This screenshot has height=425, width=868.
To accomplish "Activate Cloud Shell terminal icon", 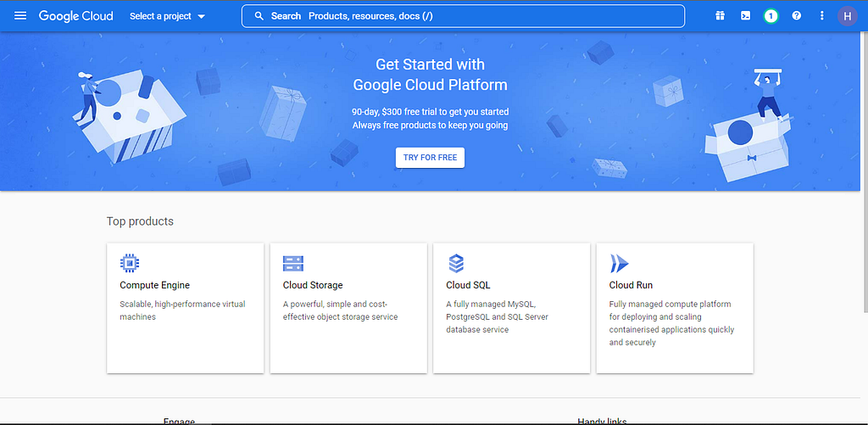I will [746, 15].
